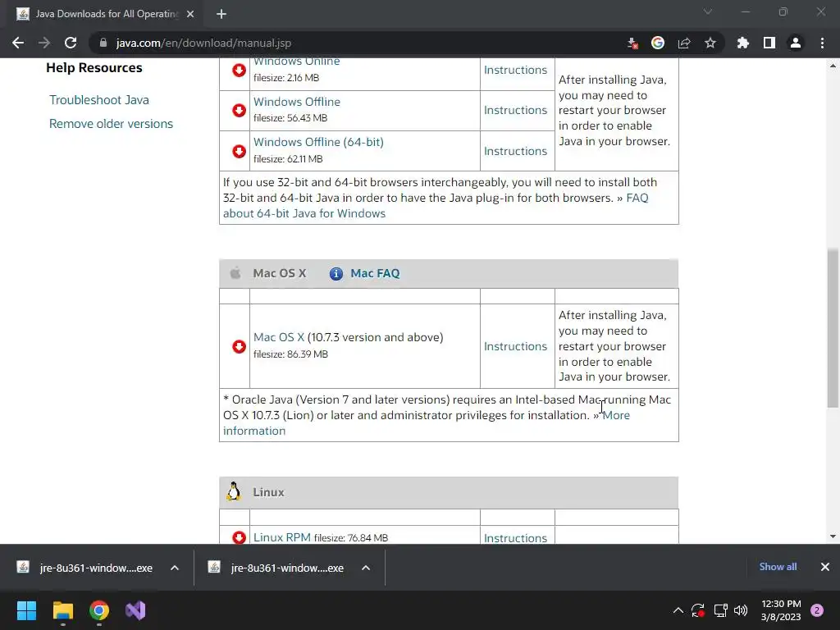Select the Java Downloads browser tab

tap(106, 14)
